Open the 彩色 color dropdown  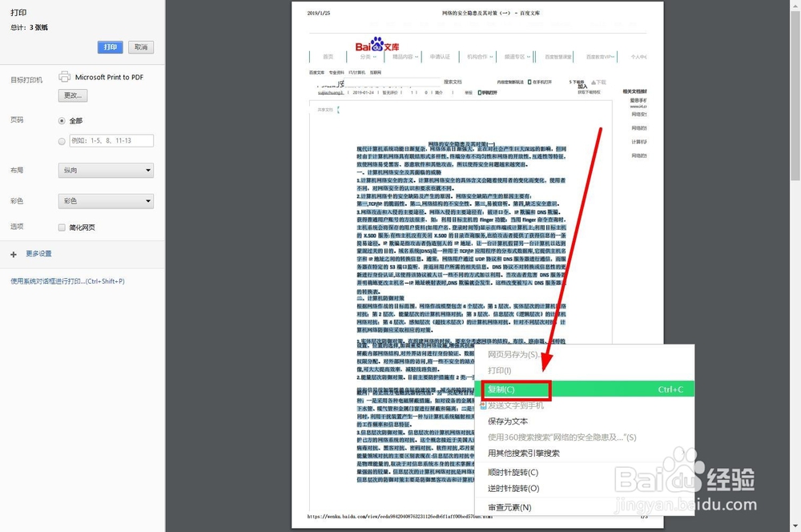(x=106, y=201)
